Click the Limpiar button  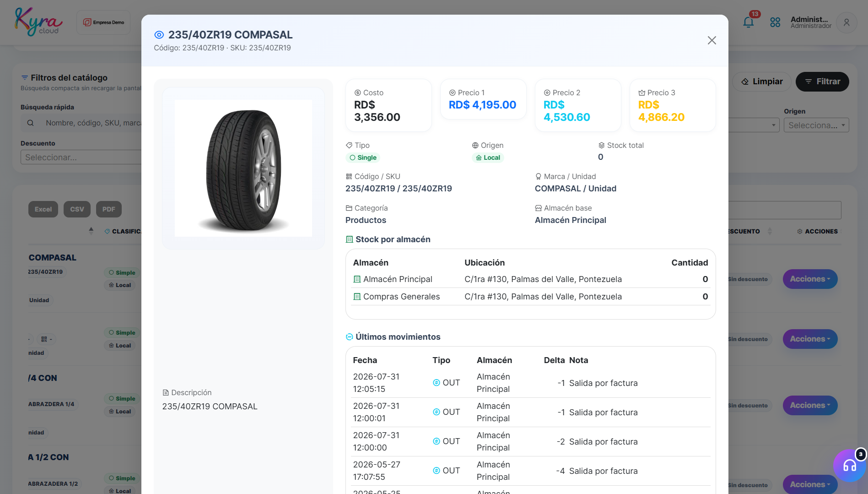pyautogui.click(x=761, y=81)
